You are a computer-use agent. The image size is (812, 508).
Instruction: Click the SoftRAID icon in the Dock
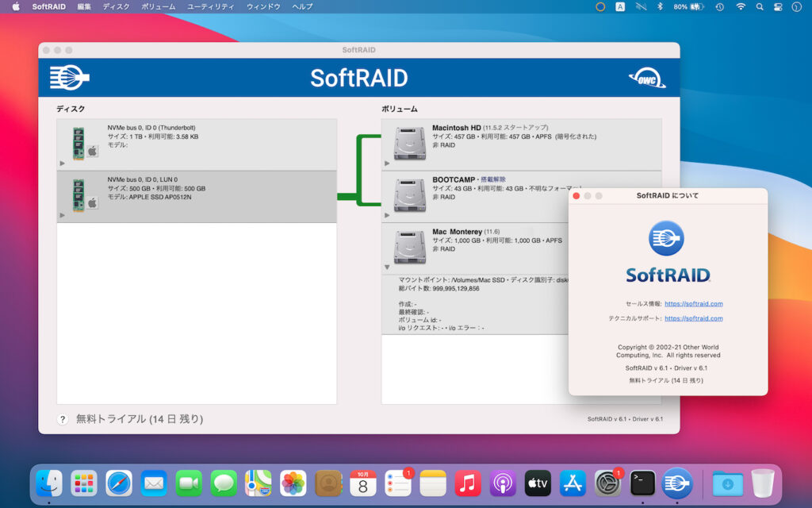pyautogui.click(x=676, y=483)
